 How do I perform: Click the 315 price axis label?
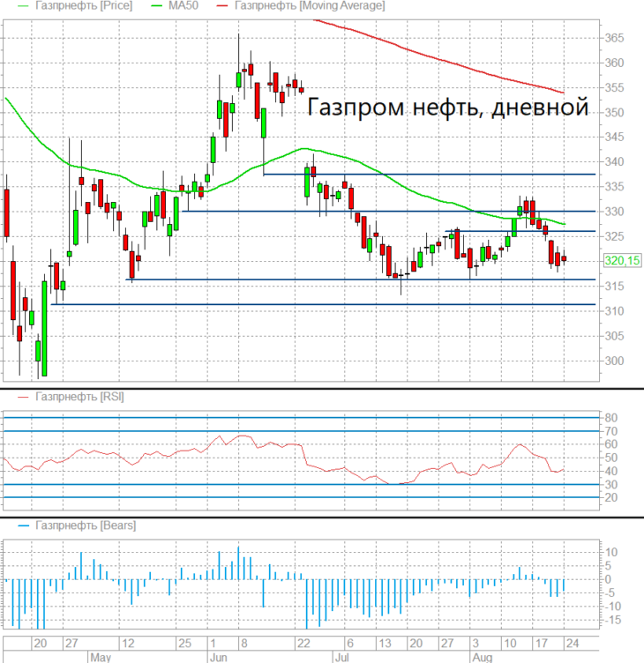614,287
